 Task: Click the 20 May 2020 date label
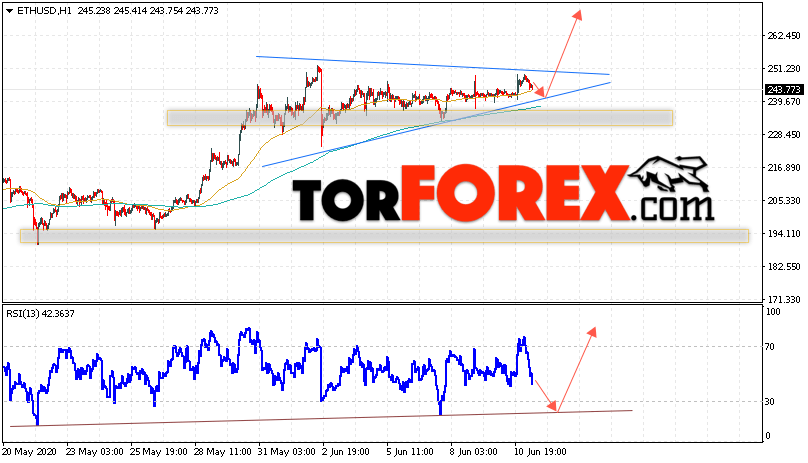tap(29, 452)
